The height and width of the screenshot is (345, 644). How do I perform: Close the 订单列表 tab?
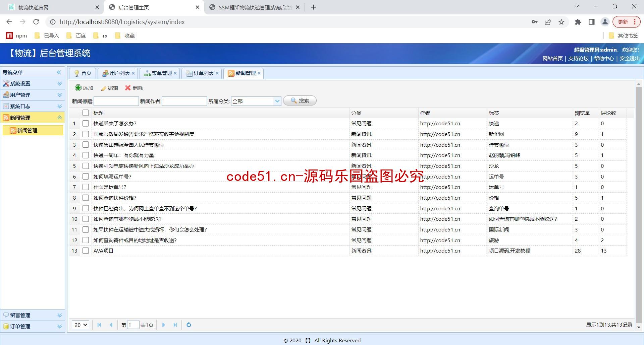coord(217,73)
